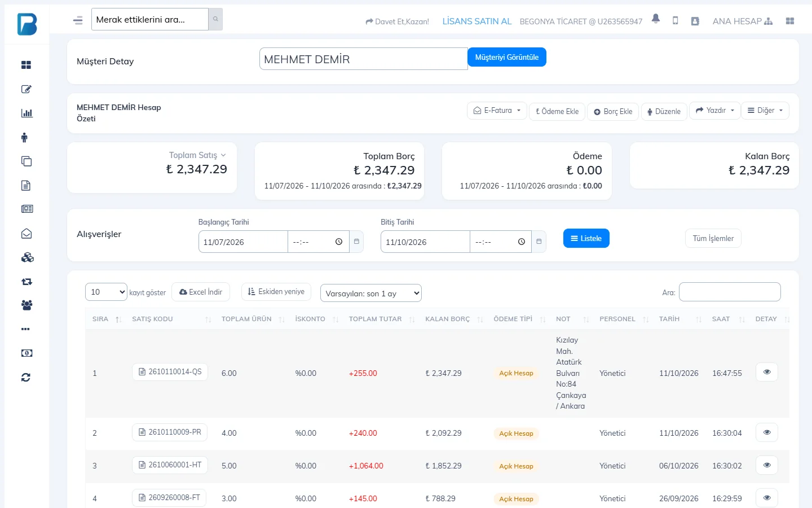View details of sale 2609260008-FT via eye icon
812x508 pixels.
coord(766,498)
